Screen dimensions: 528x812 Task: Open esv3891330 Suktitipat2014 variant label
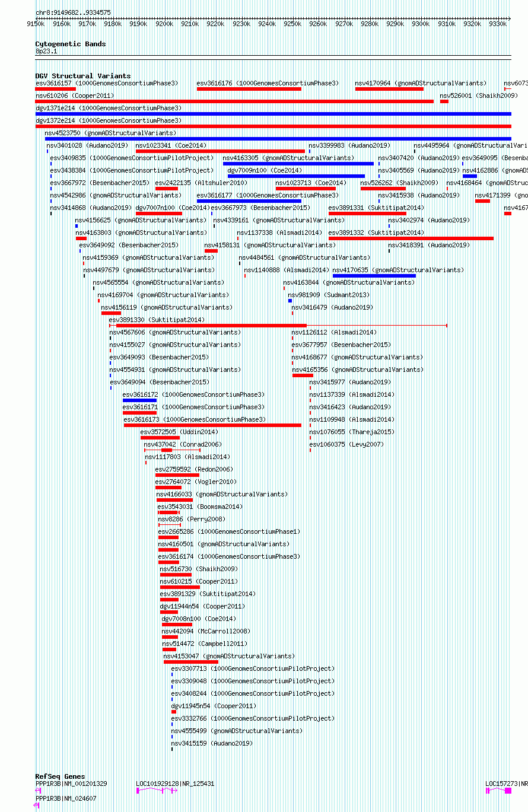click(157, 320)
